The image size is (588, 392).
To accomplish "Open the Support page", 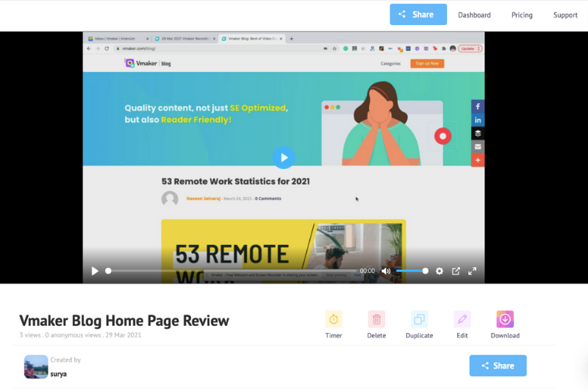I will pyautogui.click(x=565, y=15).
